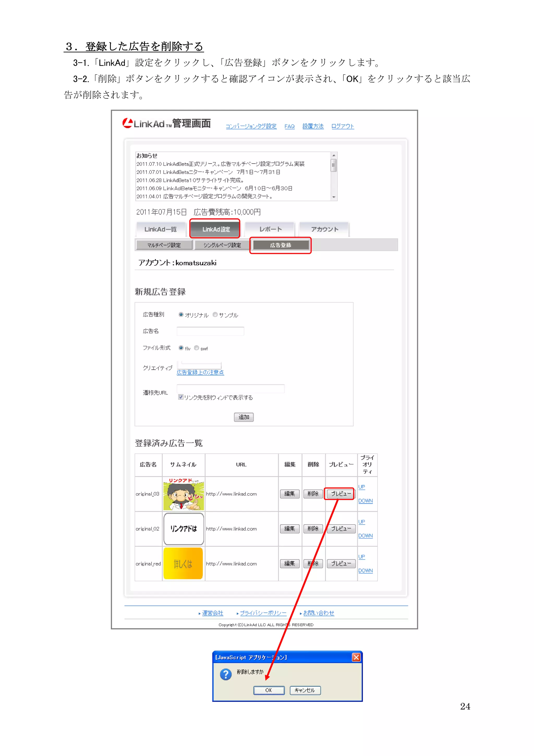Select the オリジナル radio button
534x756 pixels.
pos(181,314)
